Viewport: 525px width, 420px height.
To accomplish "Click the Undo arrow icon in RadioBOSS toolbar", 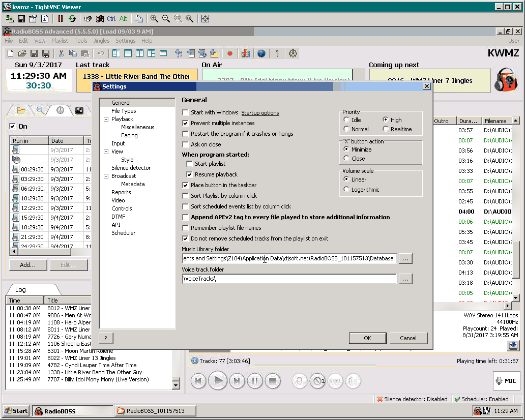I will click(x=100, y=53).
